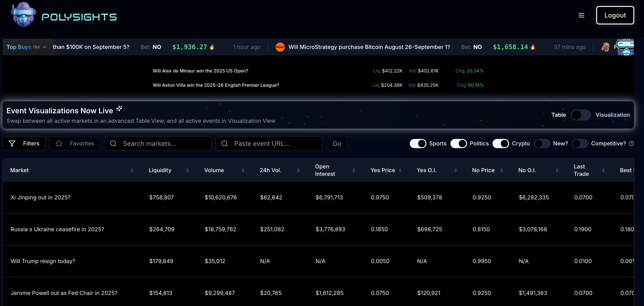Turn off the Politics toggle
This screenshot has height=306, width=644.
tap(458, 143)
